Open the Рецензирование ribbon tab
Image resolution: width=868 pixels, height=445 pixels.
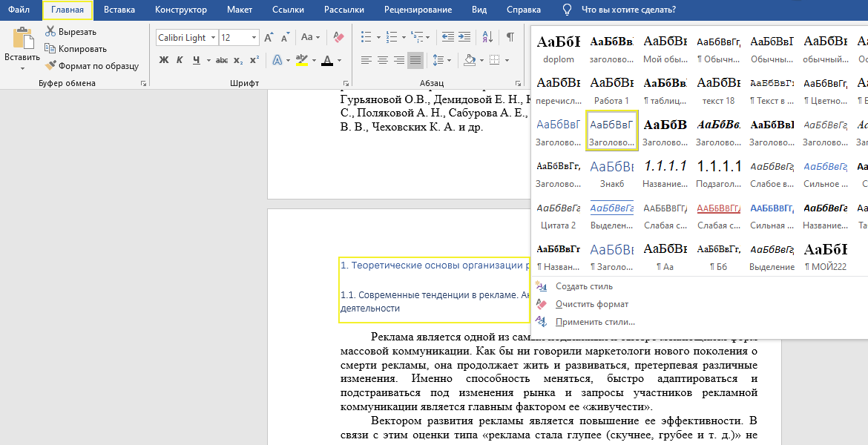tap(418, 10)
